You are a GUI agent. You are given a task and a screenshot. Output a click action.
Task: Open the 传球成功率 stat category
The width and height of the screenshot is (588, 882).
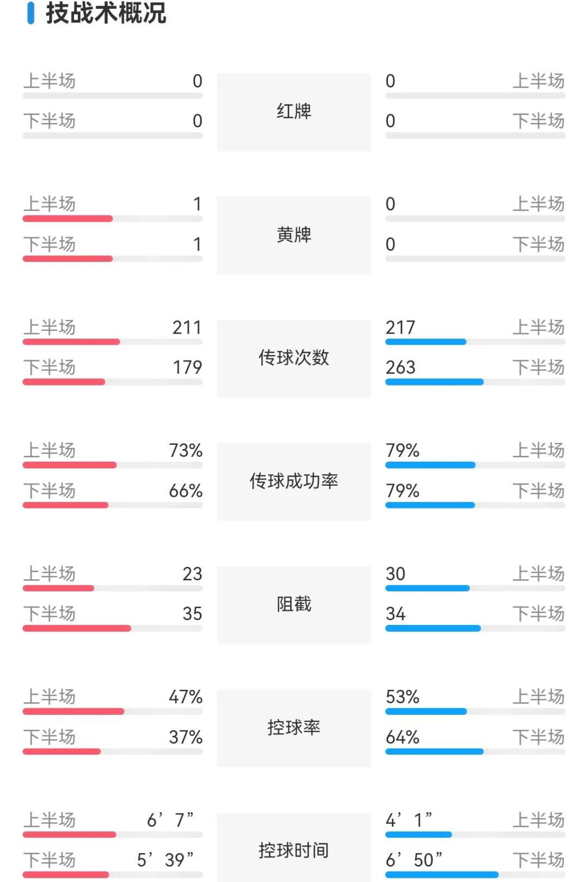[294, 481]
